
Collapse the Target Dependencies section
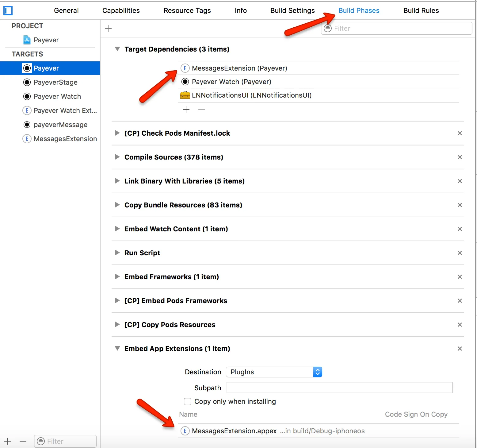(117, 49)
